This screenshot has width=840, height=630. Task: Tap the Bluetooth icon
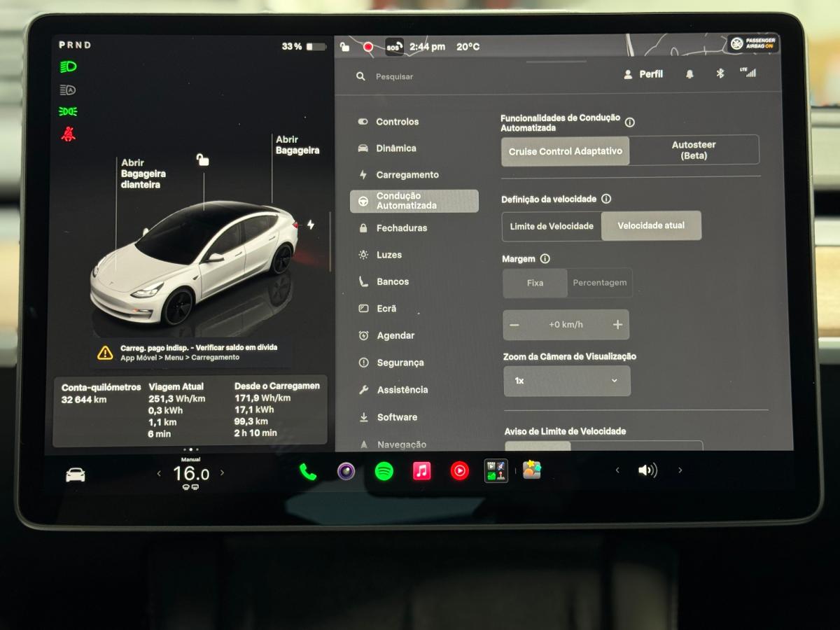point(720,73)
